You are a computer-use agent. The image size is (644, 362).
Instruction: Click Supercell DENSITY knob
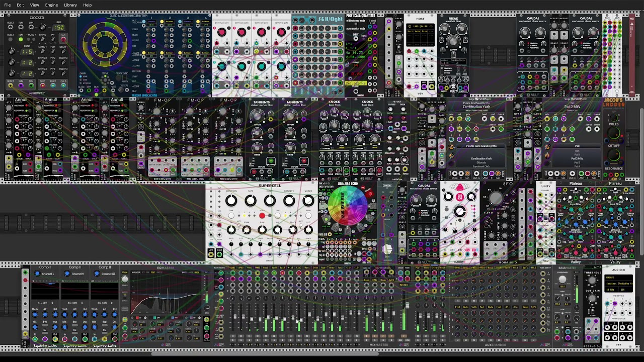pos(289,201)
